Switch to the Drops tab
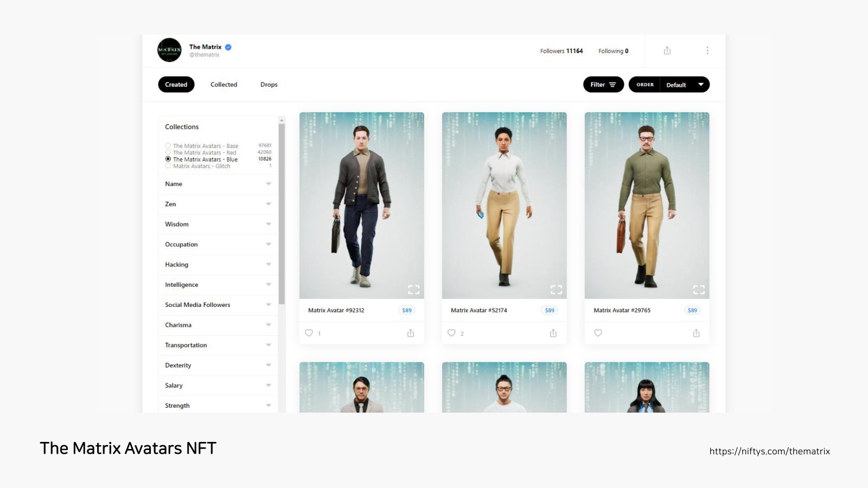The height and width of the screenshot is (488, 868). coord(269,85)
